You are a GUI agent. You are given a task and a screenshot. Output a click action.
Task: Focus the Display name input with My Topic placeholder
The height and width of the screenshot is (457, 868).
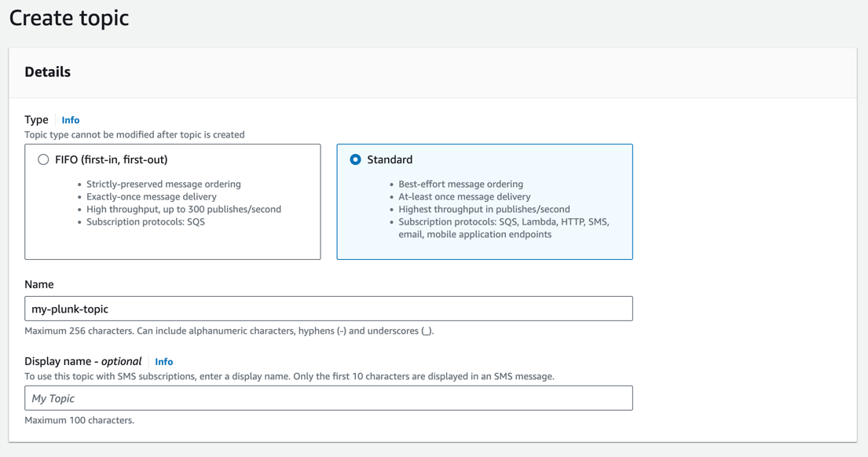coord(328,398)
